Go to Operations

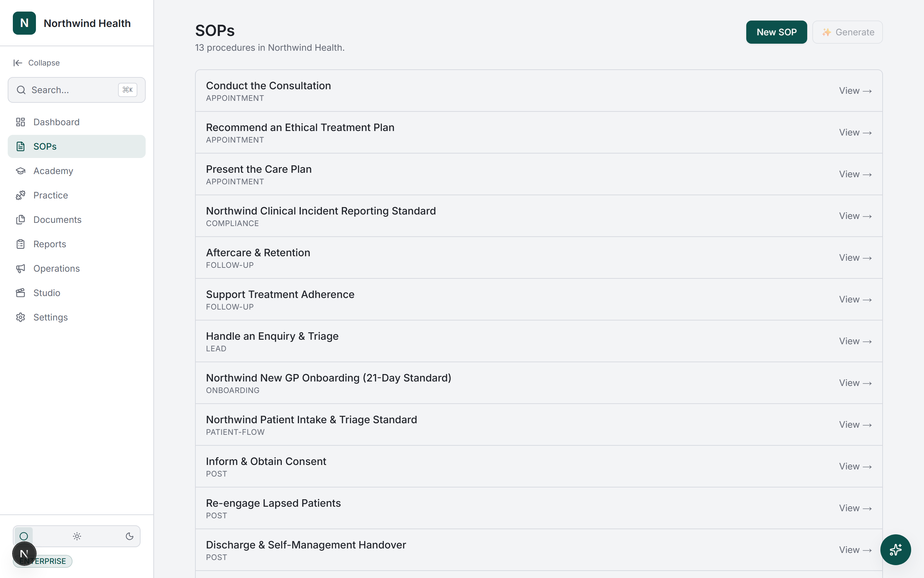[x=76, y=269]
